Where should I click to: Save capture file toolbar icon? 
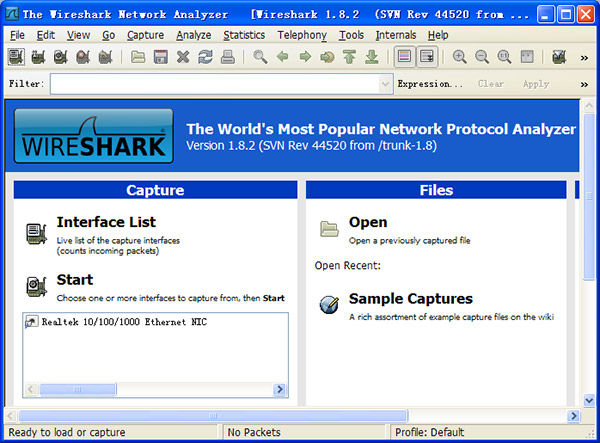click(161, 57)
